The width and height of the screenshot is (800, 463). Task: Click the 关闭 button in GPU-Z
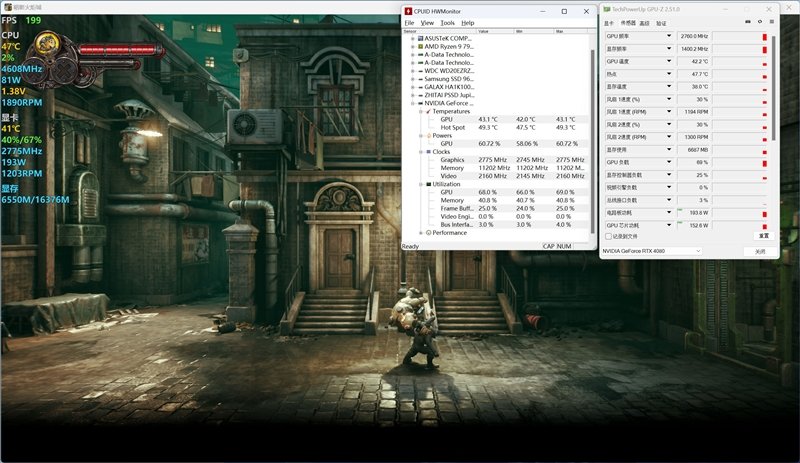pos(759,251)
